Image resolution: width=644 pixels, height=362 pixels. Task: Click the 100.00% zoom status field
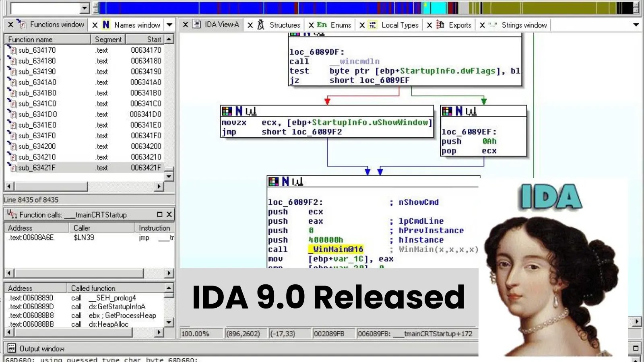(202, 334)
